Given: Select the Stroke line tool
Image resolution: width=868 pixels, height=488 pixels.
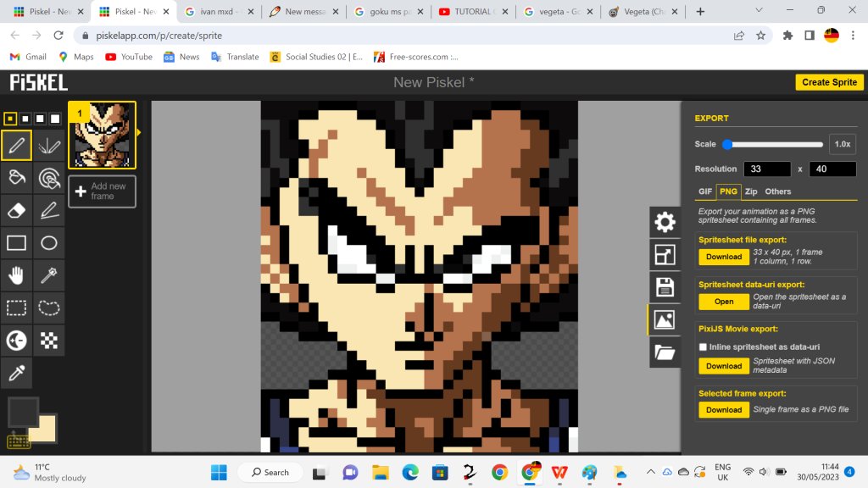Looking at the screenshot, I should coord(48,210).
